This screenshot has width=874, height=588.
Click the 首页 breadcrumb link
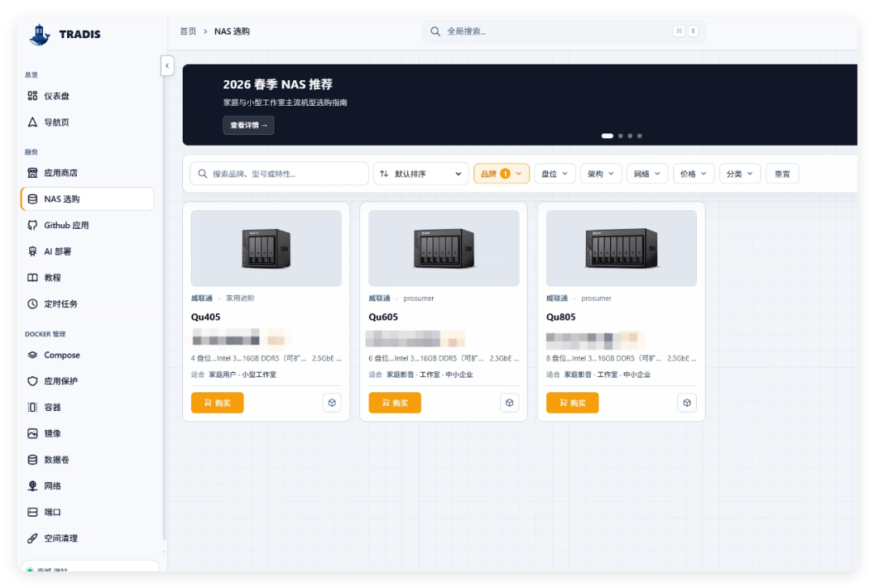point(188,32)
